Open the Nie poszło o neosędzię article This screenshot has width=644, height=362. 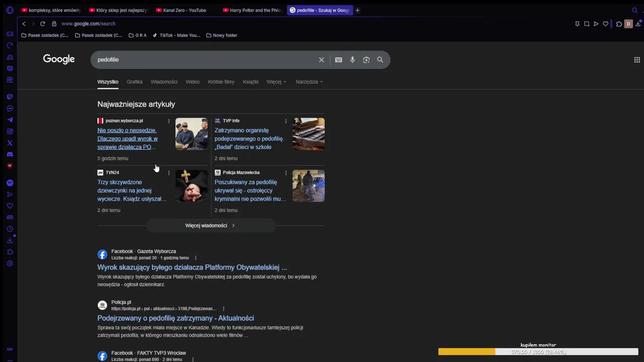point(127,139)
